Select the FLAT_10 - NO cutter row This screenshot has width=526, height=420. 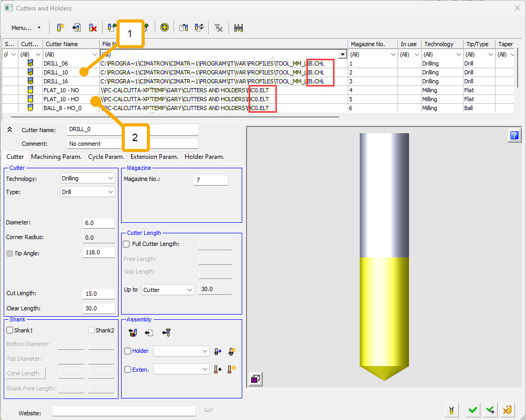(x=61, y=90)
